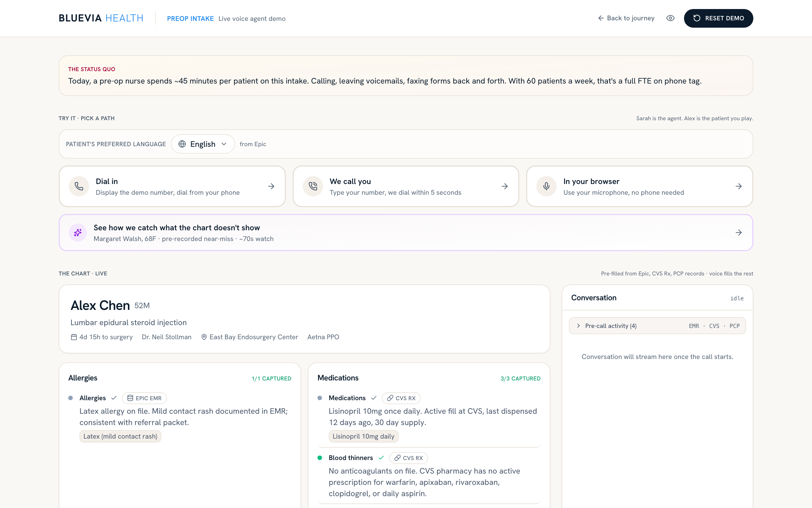The image size is (812, 508).
Task: Click the Latex (mild contact rash) tag
Action: (120, 436)
